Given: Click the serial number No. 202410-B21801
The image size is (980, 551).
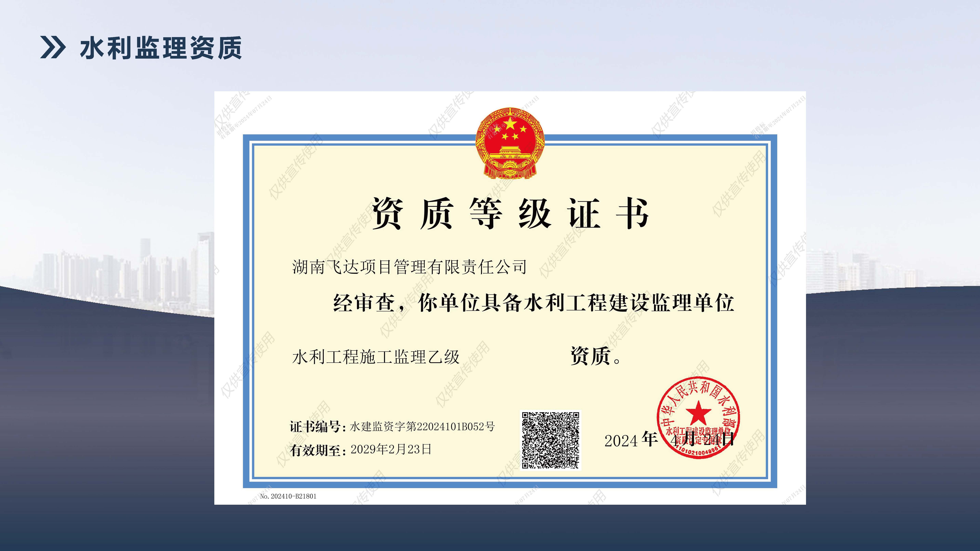Looking at the screenshot, I should point(288,496).
